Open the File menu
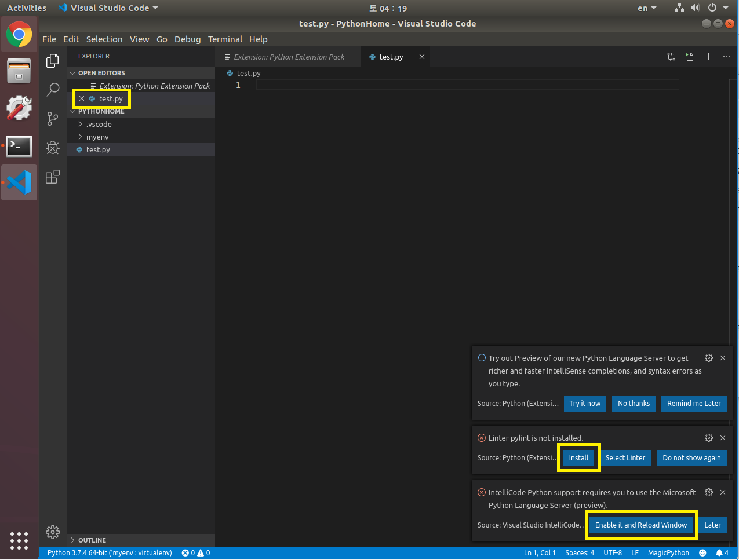This screenshot has width=739, height=560. pyautogui.click(x=49, y=39)
